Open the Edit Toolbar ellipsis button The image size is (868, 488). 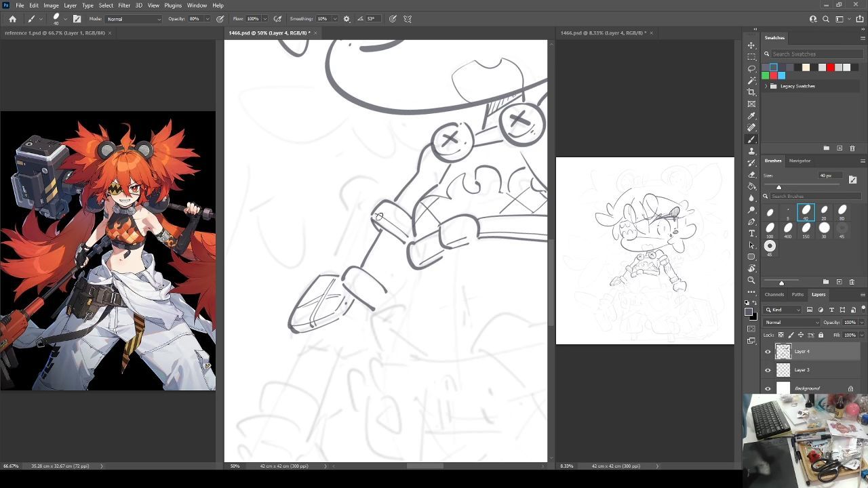pyautogui.click(x=751, y=292)
